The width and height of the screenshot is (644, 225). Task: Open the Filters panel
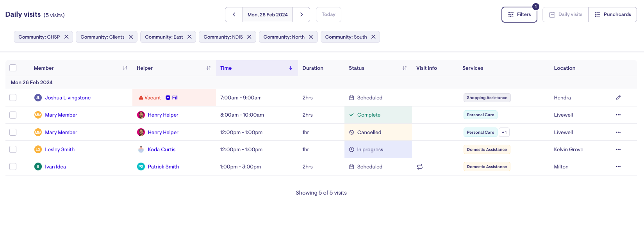pos(519,15)
